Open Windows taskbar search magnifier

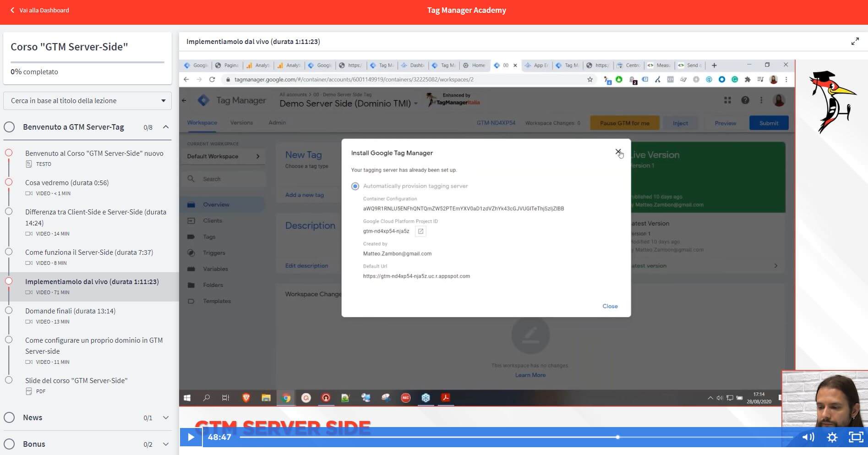point(206,398)
